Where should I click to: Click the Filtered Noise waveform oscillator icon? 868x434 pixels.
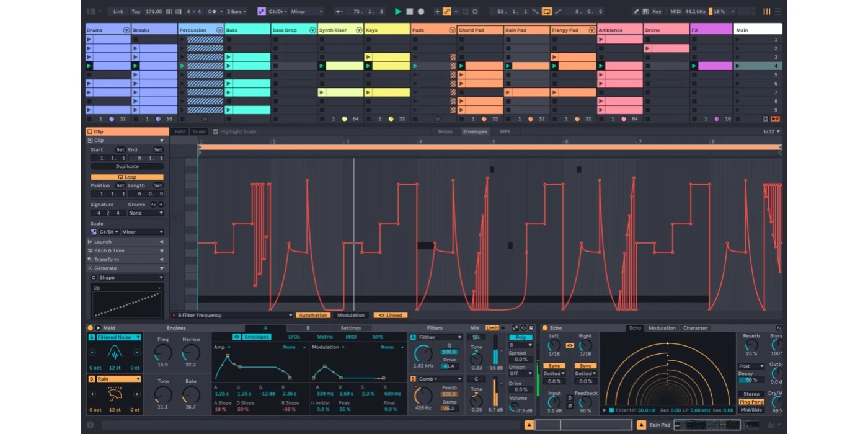tap(115, 353)
